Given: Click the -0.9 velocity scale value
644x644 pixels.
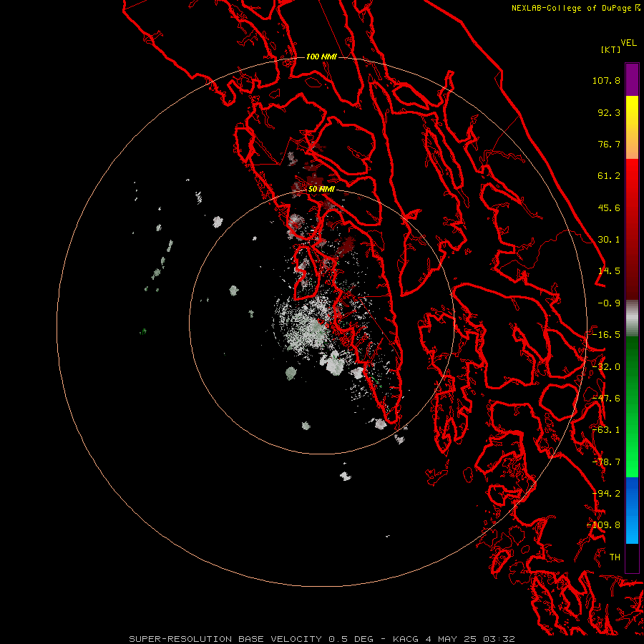Looking at the screenshot, I should (609, 303).
